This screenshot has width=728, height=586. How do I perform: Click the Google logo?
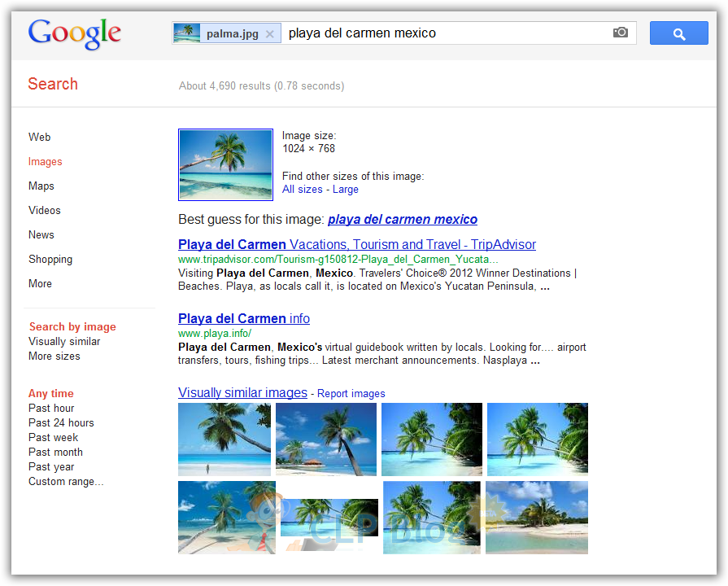pyautogui.click(x=74, y=33)
